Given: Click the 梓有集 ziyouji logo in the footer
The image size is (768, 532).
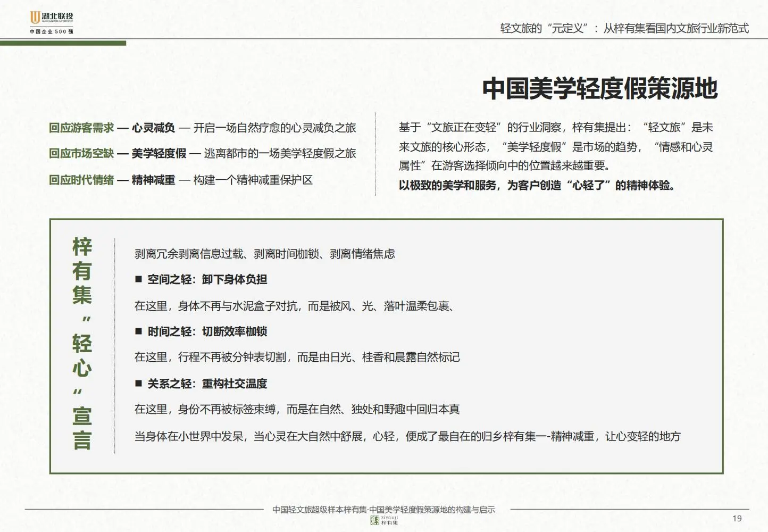Looking at the screenshot, I should pos(385,520).
